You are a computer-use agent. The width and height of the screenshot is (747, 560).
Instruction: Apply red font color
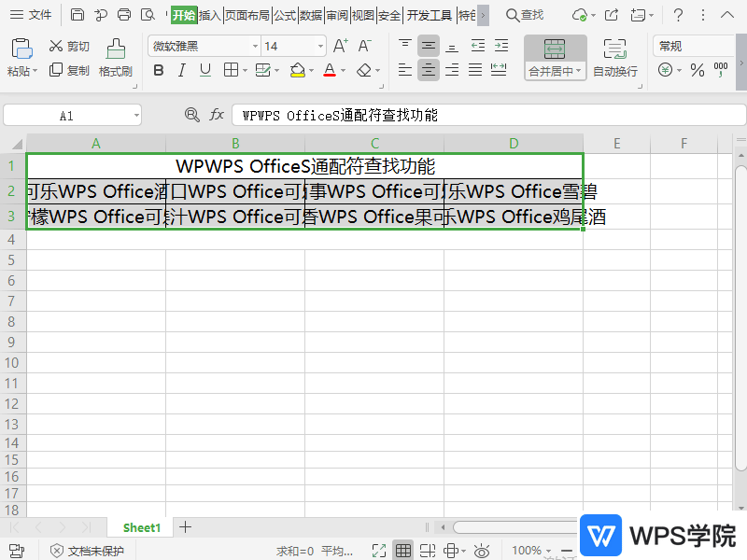click(x=330, y=71)
